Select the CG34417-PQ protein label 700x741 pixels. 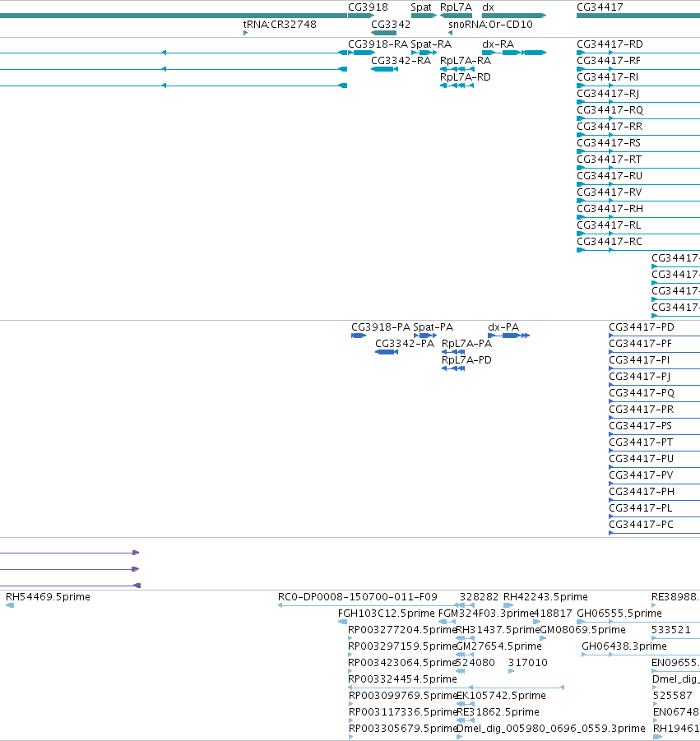pos(642,393)
